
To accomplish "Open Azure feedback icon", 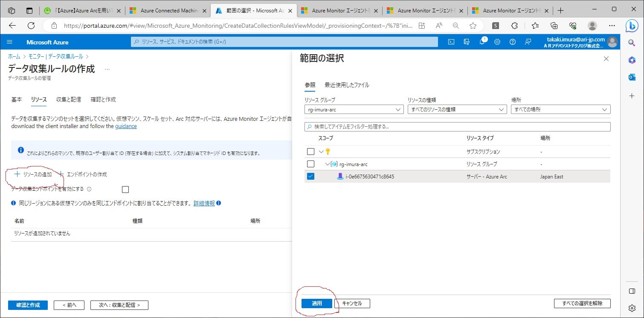I will click(528, 42).
